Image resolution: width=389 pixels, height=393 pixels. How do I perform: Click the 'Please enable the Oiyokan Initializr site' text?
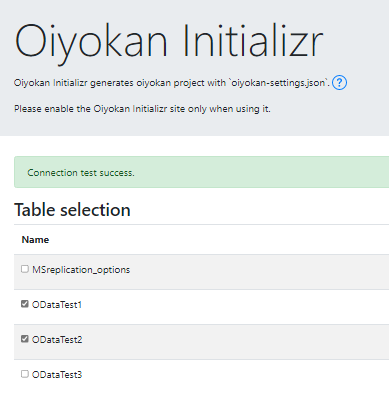click(x=142, y=109)
